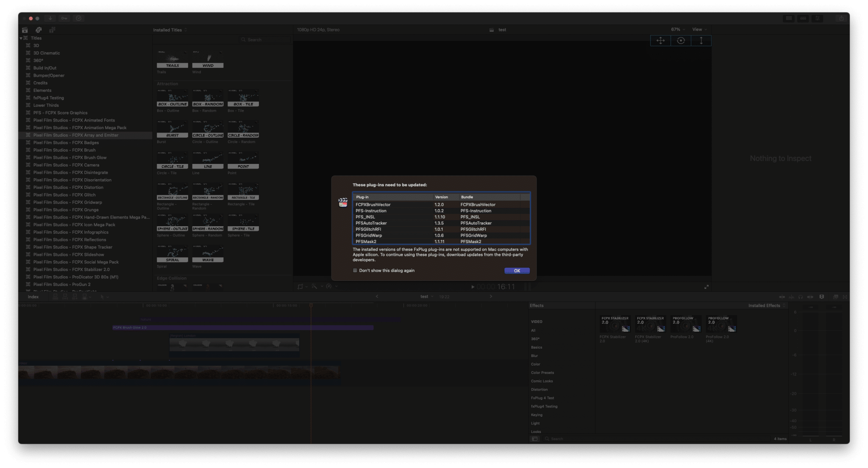Click the effects browser Search field
Screen dimensions: 868x468
pyautogui.click(x=656, y=439)
